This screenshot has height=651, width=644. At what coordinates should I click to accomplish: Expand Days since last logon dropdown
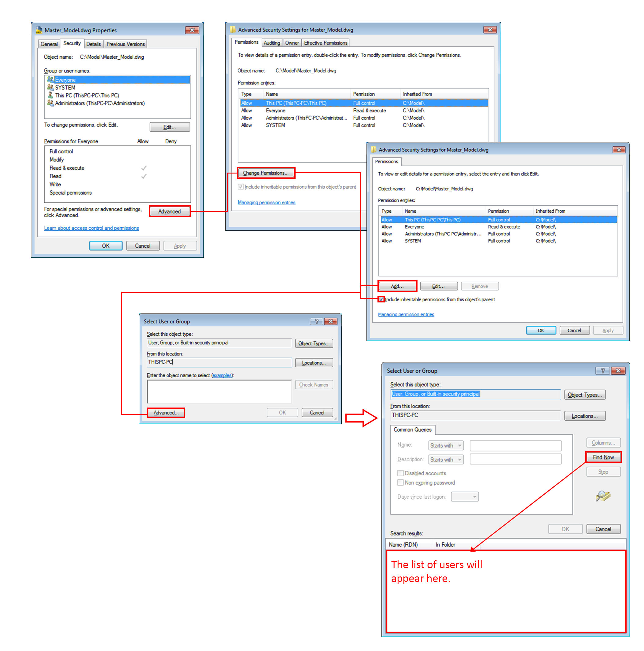(x=464, y=497)
